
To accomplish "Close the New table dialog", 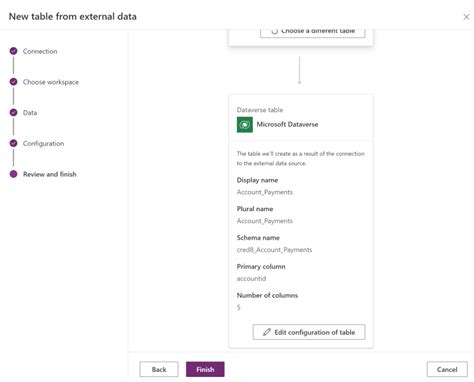I will click(466, 17).
